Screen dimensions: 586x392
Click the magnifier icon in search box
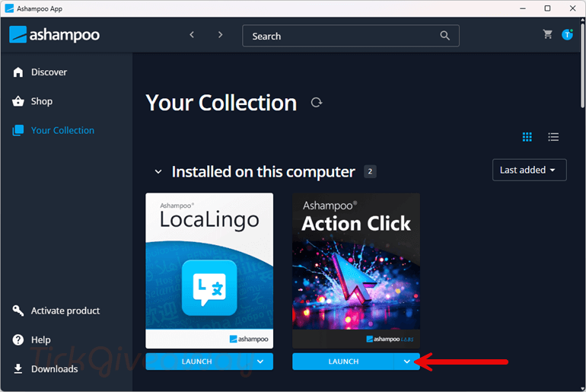(x=444, y=36)
